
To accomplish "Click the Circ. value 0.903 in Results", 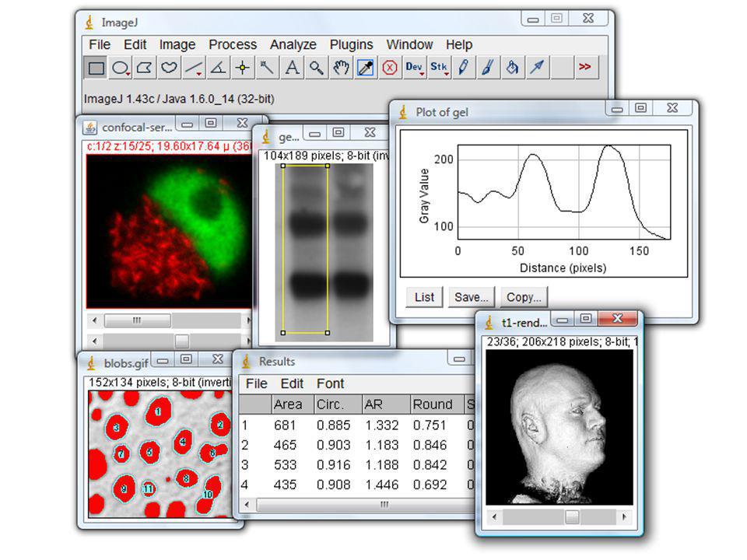I will [x=334, y=445].
